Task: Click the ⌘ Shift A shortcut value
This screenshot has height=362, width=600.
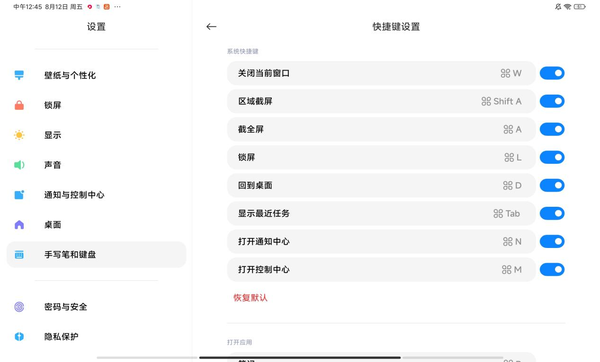Action: pos(501,101)
